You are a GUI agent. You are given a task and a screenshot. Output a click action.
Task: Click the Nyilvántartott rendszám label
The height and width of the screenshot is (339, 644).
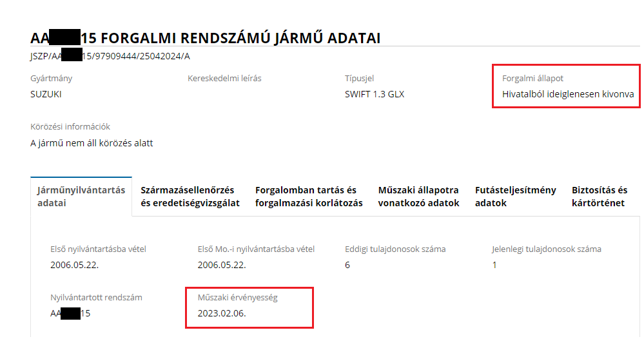pos(96,298)
